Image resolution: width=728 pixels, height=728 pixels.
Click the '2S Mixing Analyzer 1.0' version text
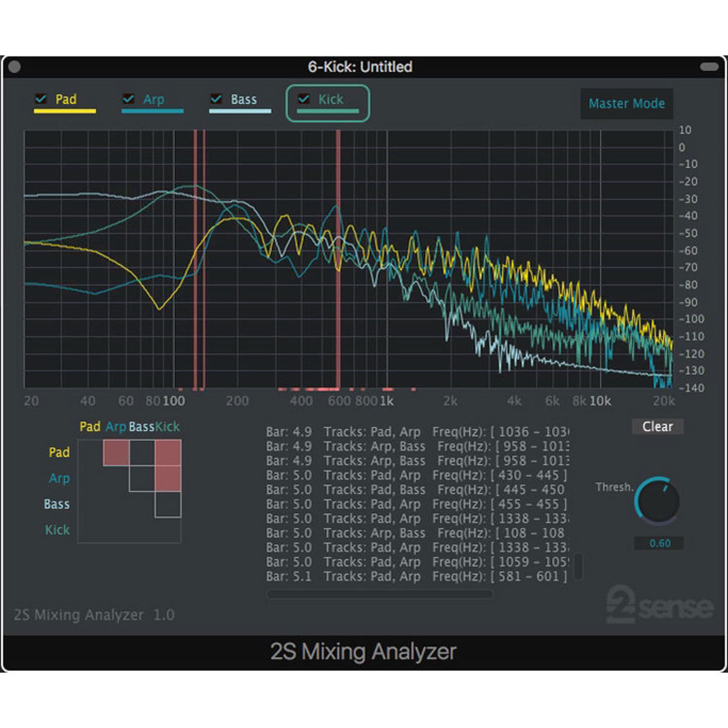(x=94, y=615)
